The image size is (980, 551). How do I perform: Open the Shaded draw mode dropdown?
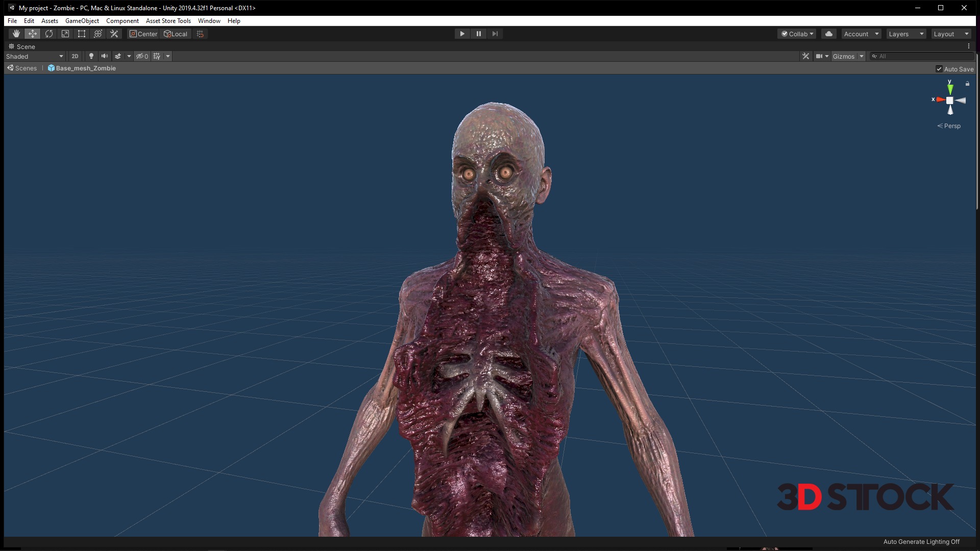35,56
